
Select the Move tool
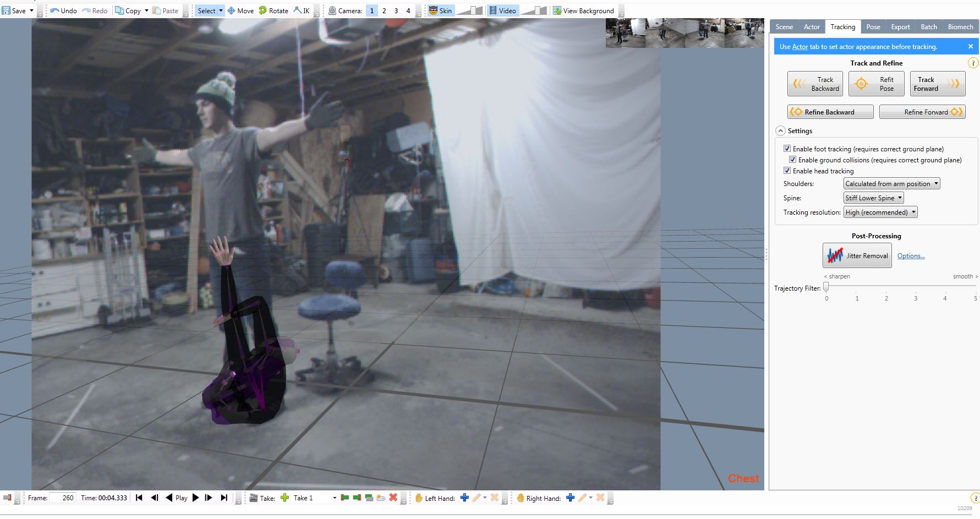click(x=240, y=10)
